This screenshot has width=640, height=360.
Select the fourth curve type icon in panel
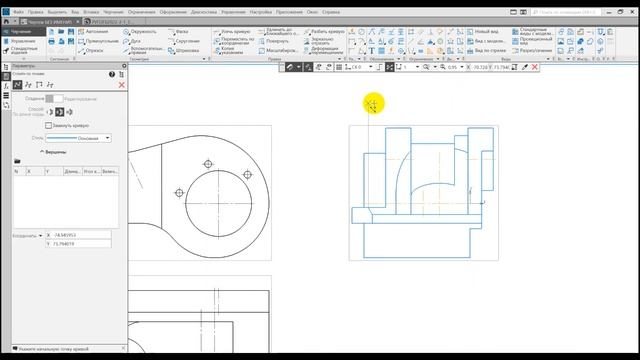[x=50, y=85]
